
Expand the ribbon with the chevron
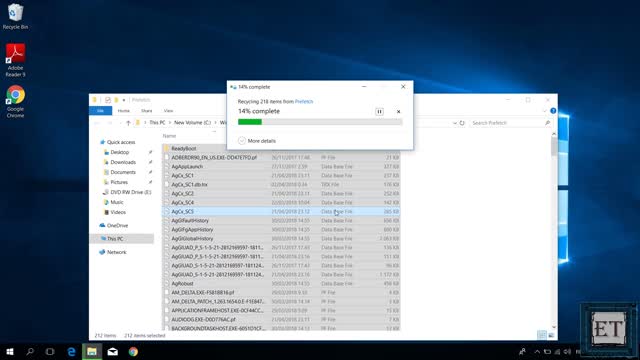[x=544, y=111]
